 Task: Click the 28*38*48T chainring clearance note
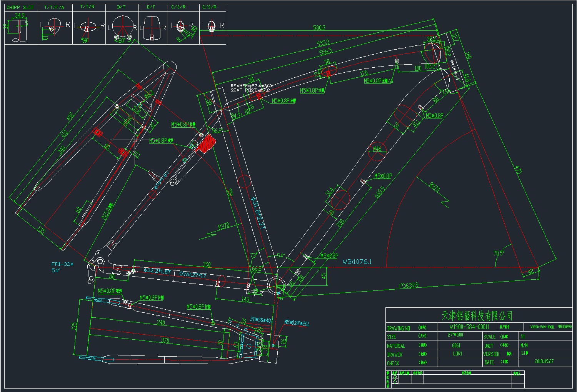(x=261, y=319)
